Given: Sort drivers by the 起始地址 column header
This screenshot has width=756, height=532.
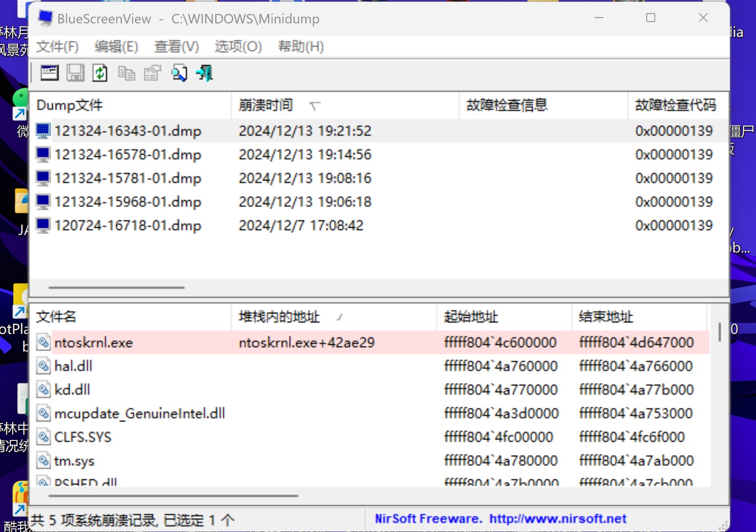Looking at the screenshot, I should pyautogui.click(x=471, y=317).
